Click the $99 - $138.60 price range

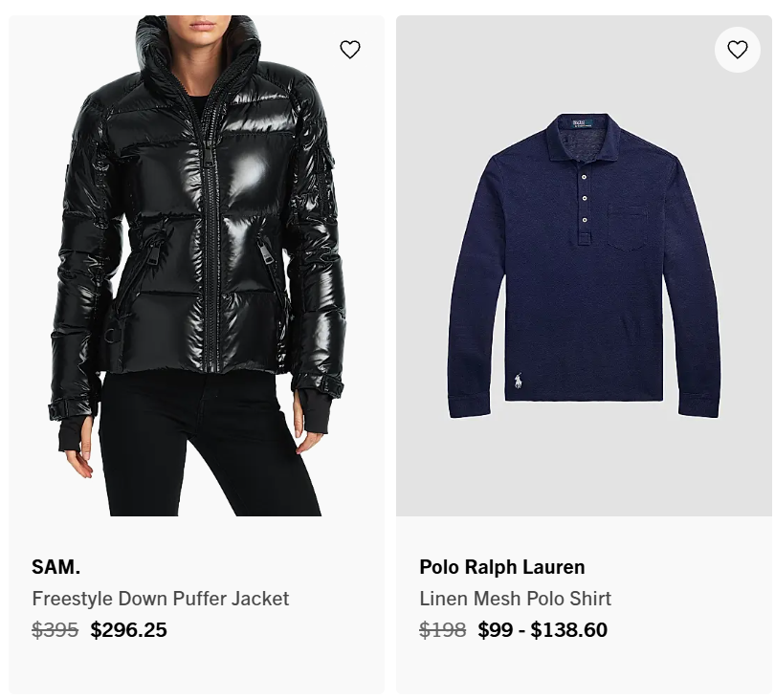[x=542, y=630]
